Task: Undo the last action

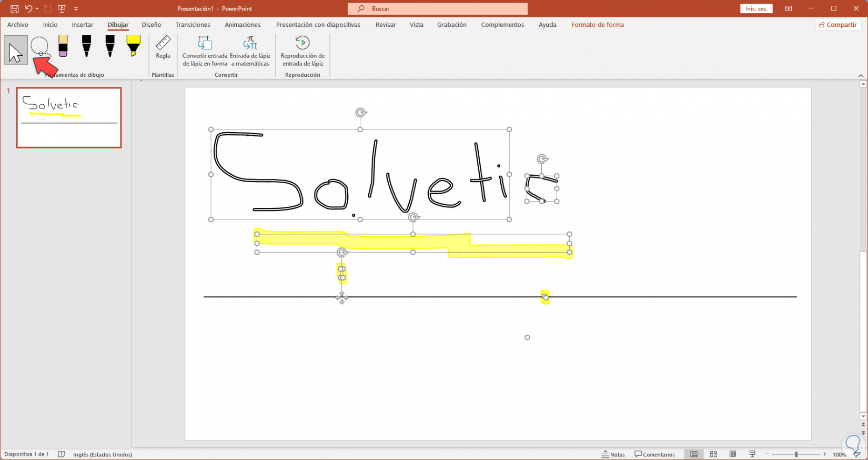Action: point(28,9)
